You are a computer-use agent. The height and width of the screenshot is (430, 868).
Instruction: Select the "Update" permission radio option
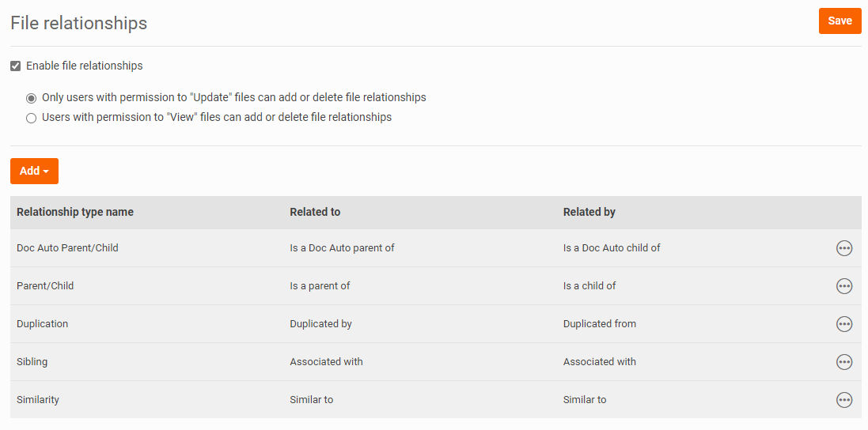tap(32, 98)
